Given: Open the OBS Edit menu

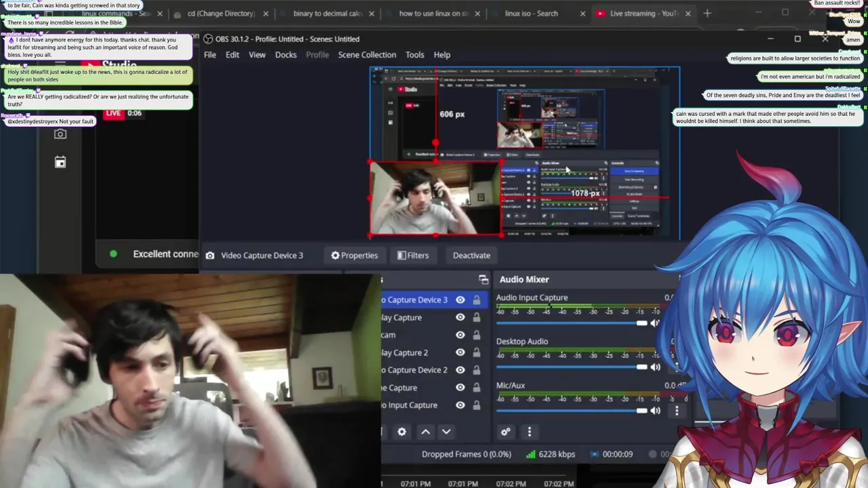Looking at the screenshot, I should [x=233, y=55].
